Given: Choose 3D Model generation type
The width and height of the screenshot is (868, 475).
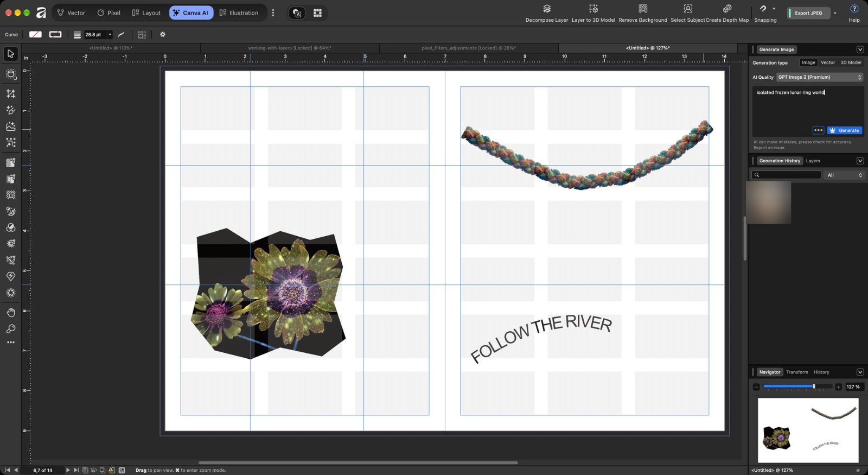Looking at the screenshot, I should [851, 62].
